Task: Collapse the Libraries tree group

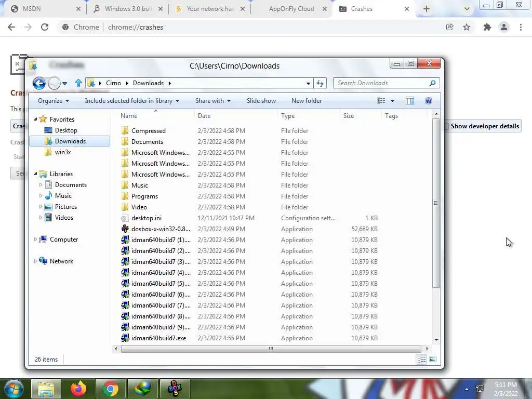Action: (x=35, y=174)
